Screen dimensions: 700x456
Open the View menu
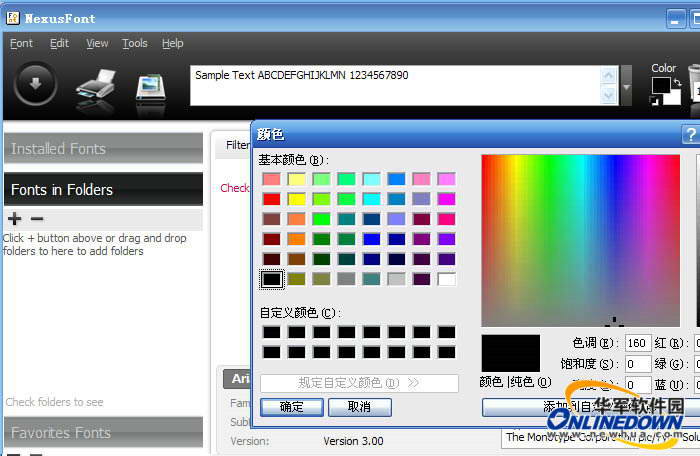[x=97, y=43]
